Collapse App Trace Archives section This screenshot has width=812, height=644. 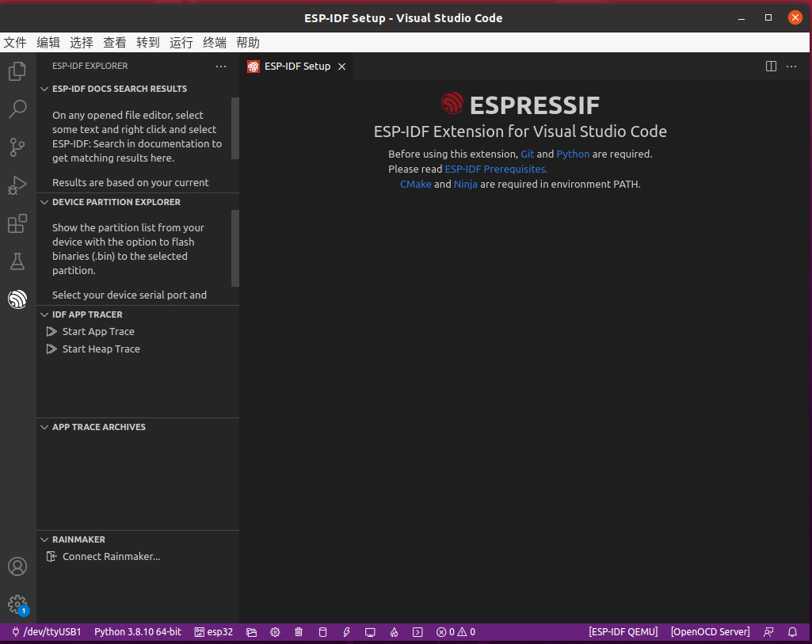[44, 427]
